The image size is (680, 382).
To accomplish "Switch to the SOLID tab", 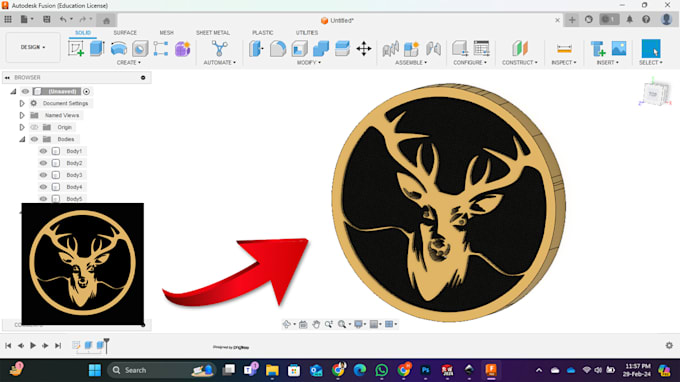I will pos(82,33).
